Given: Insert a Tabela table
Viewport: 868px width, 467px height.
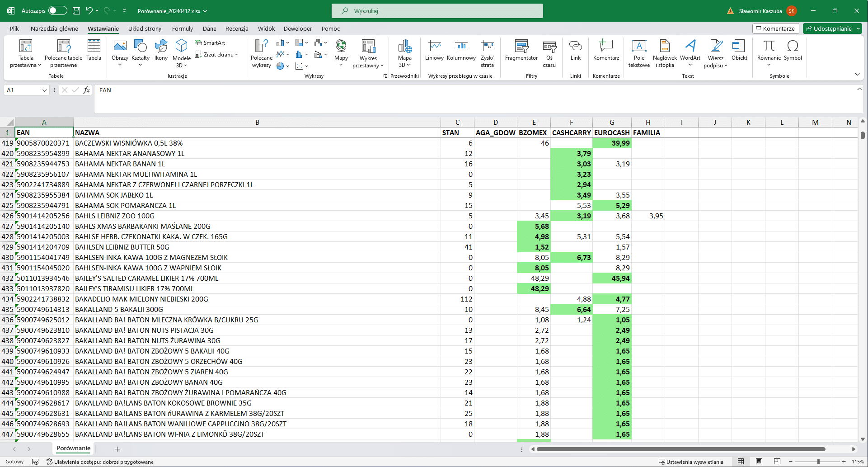Looking at the screenshot, I should click(x=94, y=50).
